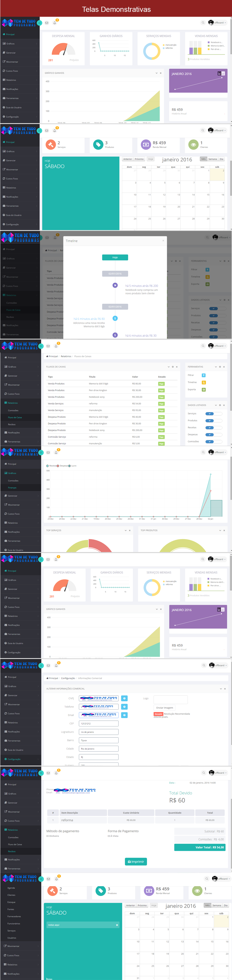Select Agenda in the sidebar menu
Image resolution: width=232 pixels, height=980 pixels.
pos(11,888)
